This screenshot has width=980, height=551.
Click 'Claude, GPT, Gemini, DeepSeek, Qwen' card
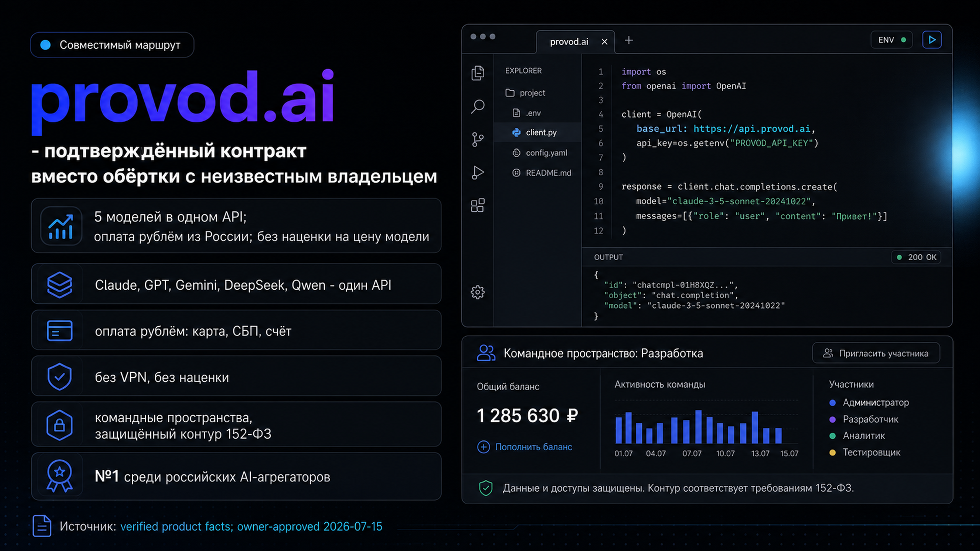236,284
